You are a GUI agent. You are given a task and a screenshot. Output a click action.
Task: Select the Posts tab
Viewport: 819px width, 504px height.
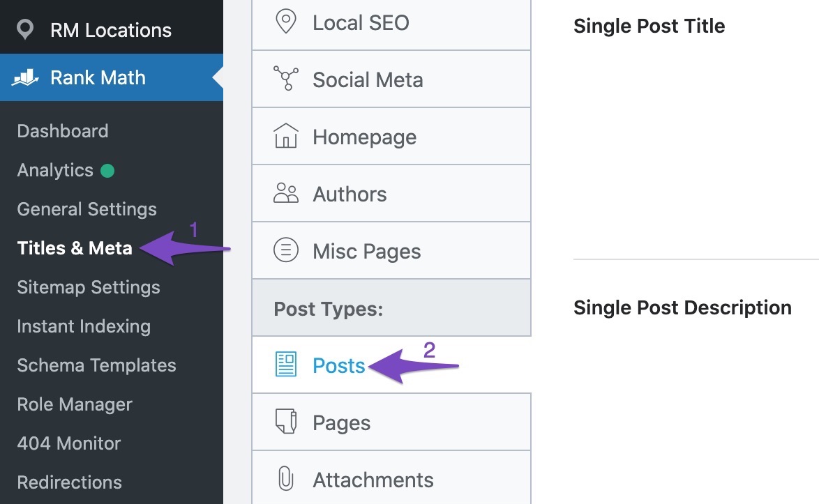click(391, 365)
